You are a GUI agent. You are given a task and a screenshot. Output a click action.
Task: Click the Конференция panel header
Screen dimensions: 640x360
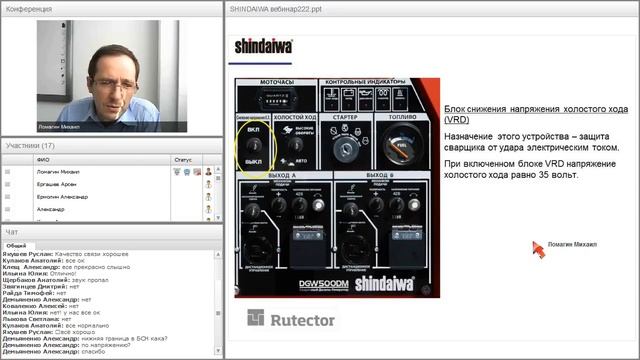112,9
